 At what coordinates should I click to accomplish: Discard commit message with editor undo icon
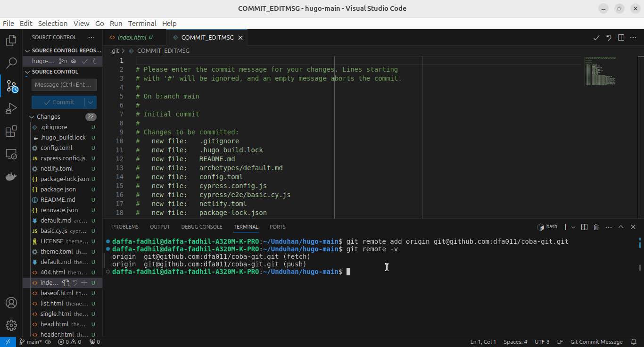[609, 37]
